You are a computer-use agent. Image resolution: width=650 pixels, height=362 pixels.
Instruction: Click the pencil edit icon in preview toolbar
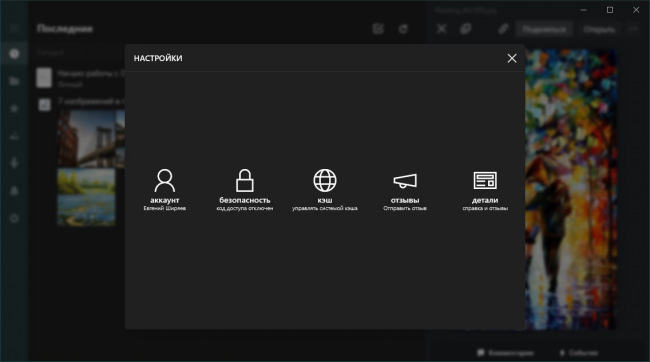tap(503, 29)
